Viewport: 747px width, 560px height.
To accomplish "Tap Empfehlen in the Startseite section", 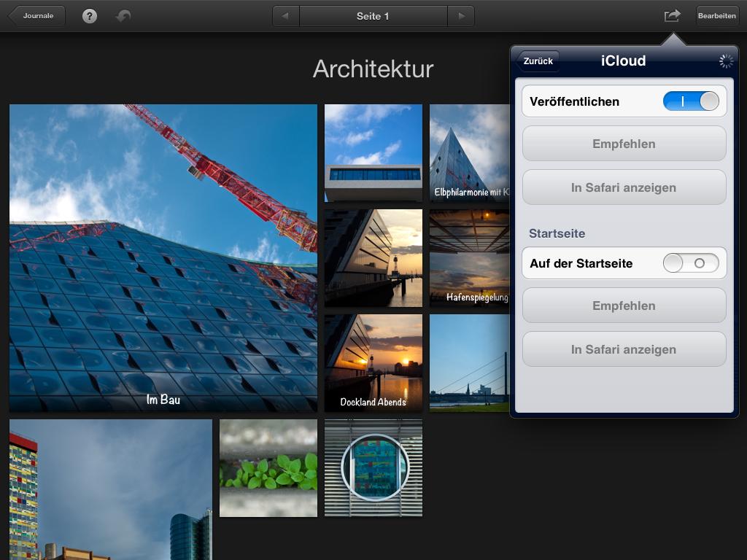I will [x=624, y=306].
